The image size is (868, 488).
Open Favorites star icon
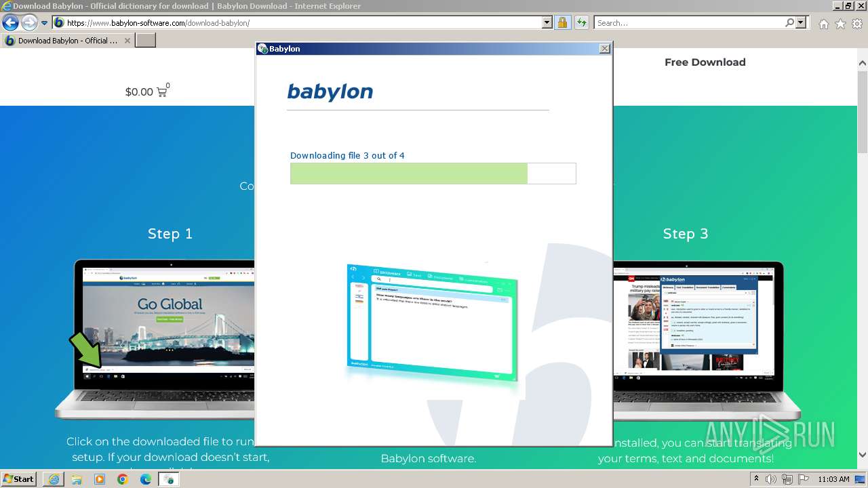(840, 24)
